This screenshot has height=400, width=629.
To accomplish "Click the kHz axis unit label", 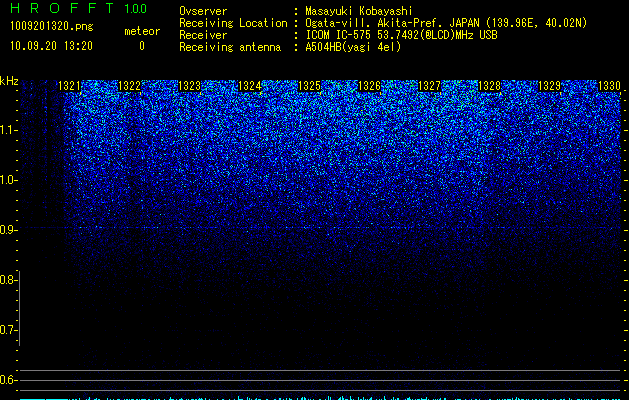I will (9, 81).
